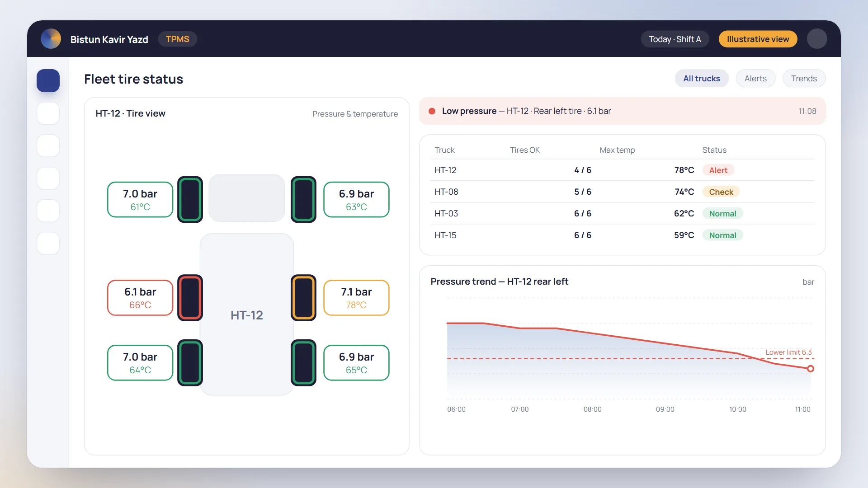Click the 78°C max temp value
This screenshot has height=488, width=868.
(684, 170)
